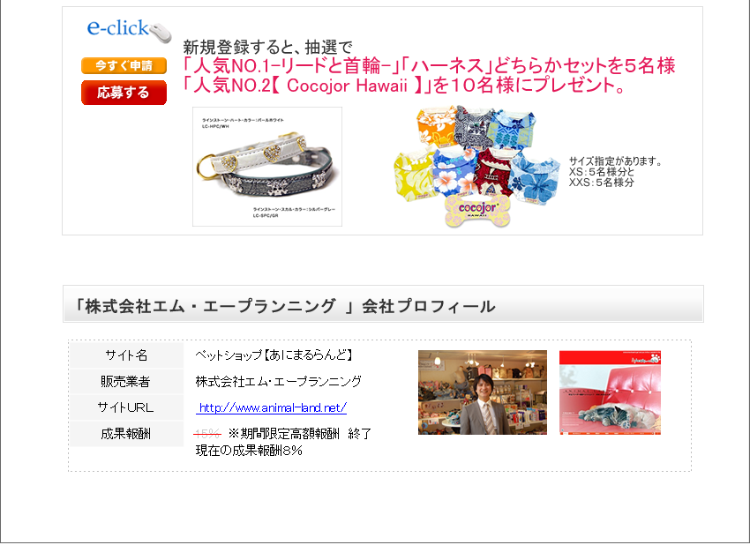This screenshot has width=750, height=560.
Task: Click the shop owner photo thumbnail
Action: coord(483,392)
